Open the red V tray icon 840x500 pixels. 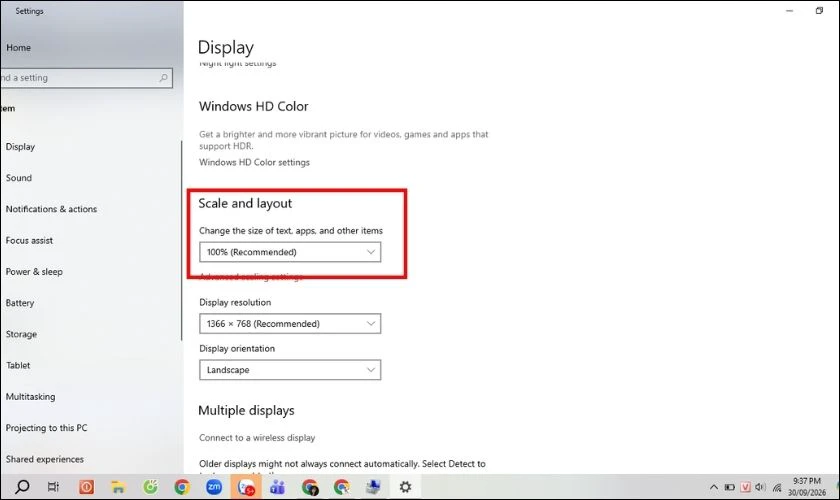(745, 487)
